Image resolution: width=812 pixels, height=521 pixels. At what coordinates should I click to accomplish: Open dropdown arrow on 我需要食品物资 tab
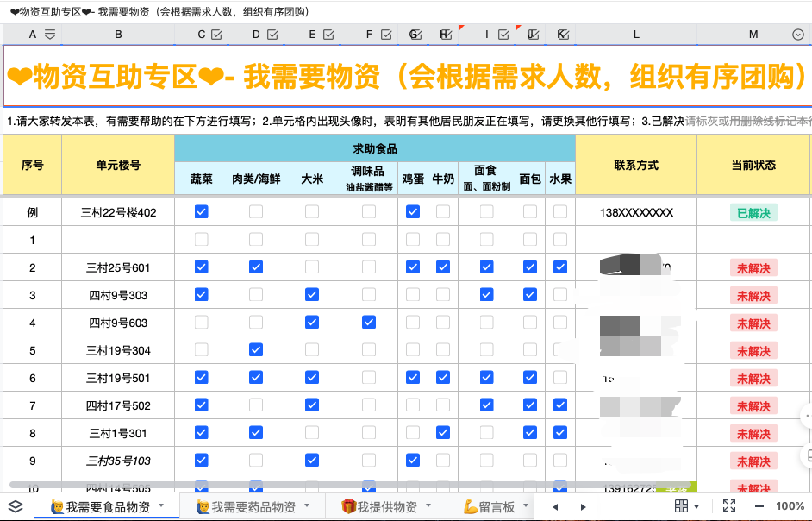pyautogui.click(x=163, y=506)
